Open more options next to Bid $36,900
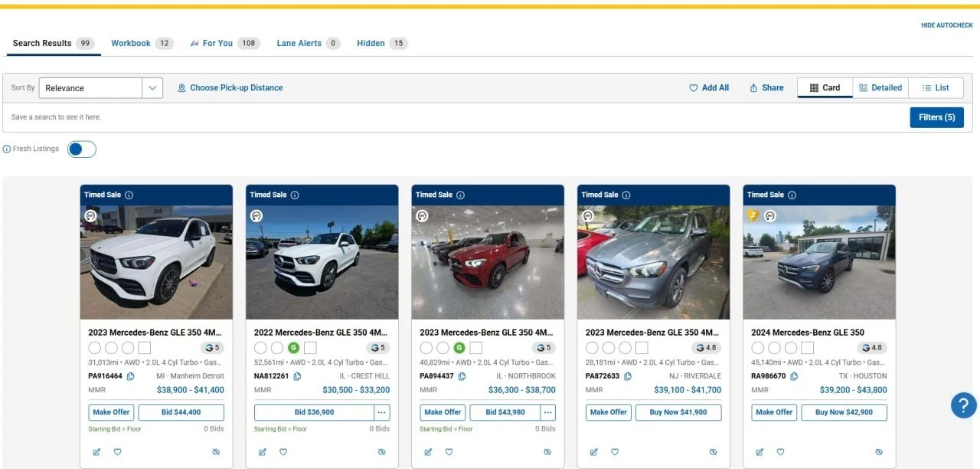 [x=382, y=412]
